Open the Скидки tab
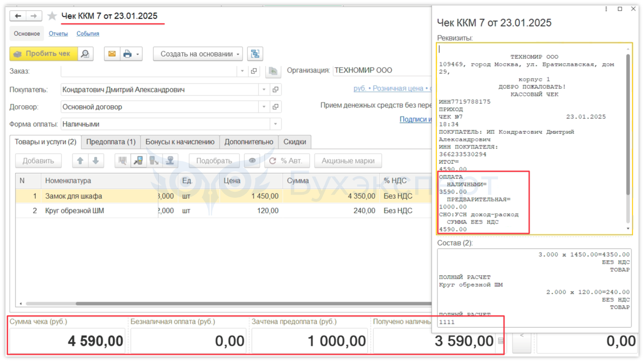This screenshot has height=362, width=644. 294,142
